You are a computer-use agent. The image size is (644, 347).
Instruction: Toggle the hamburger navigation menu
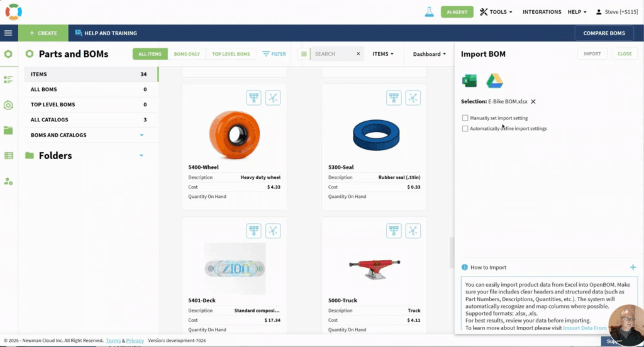coord(8,33)
